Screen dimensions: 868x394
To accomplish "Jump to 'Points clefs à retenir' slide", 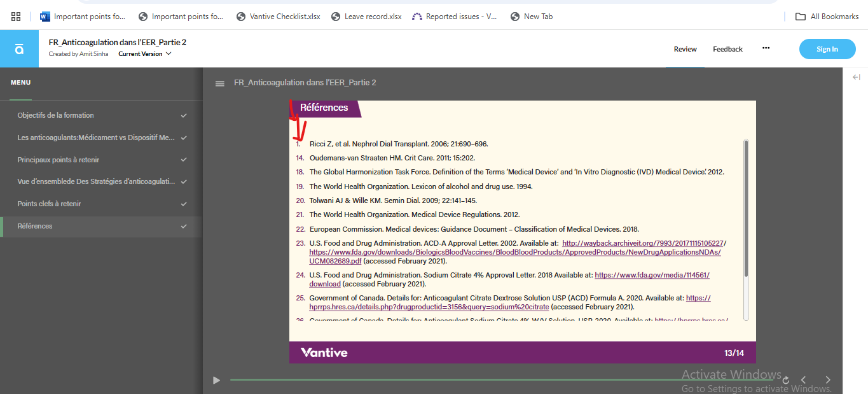I will point(100,204).
